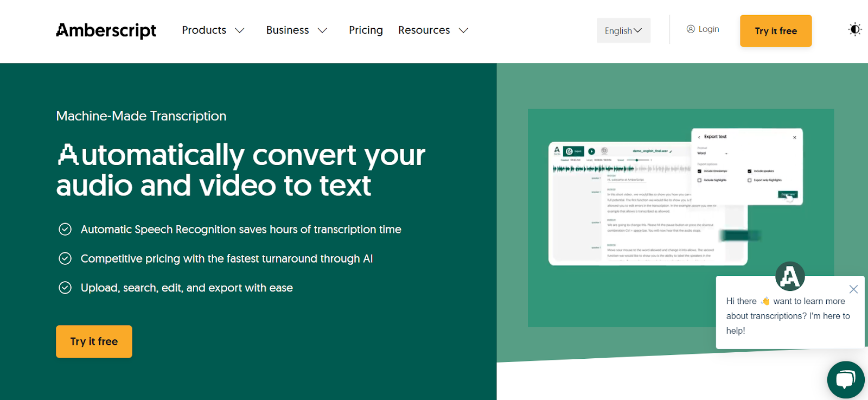Open the chat bubble launcher
Viewport: 868px width, 400px height.
tap(846, 379)
